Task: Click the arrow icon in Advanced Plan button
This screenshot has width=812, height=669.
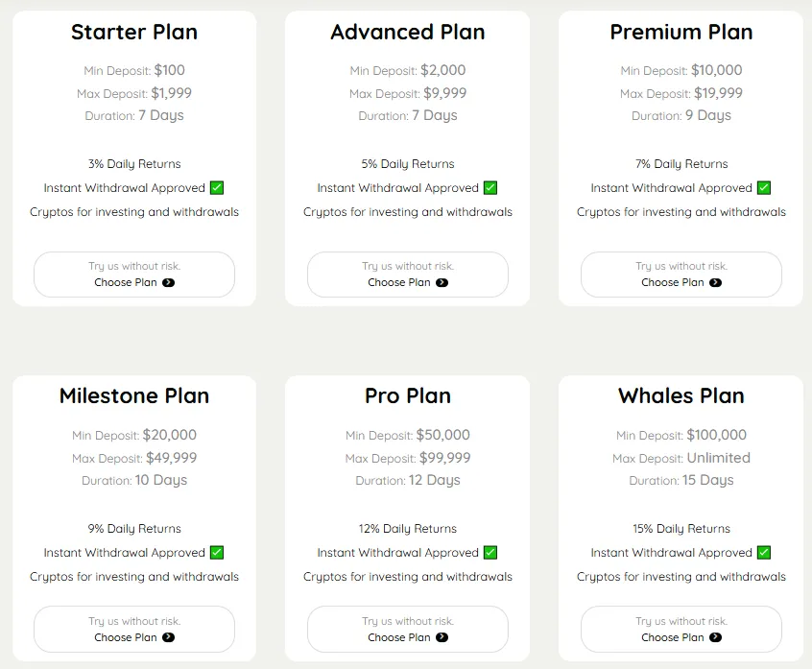Action: pyautogui.click(x=442, y=283)
